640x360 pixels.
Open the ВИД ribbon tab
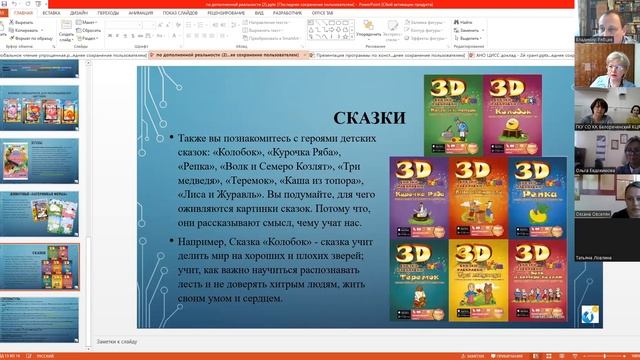pos(259,13)
